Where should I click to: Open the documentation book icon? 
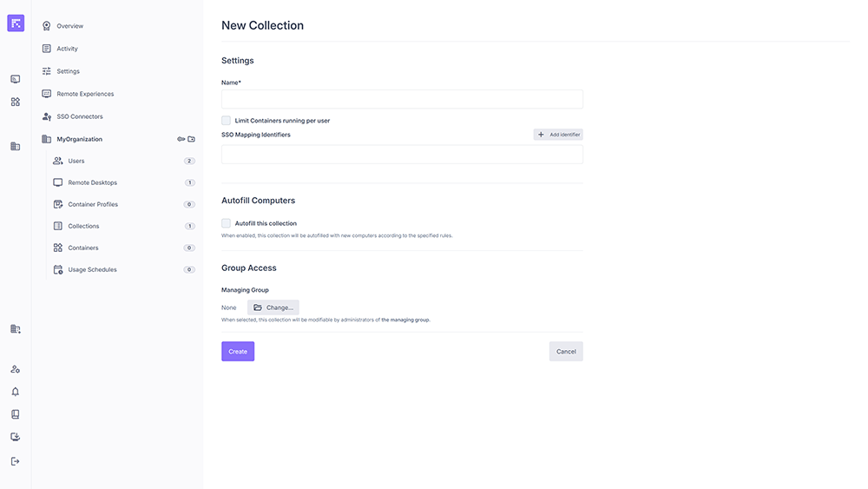pyautogui.click(x=16, y=414)
